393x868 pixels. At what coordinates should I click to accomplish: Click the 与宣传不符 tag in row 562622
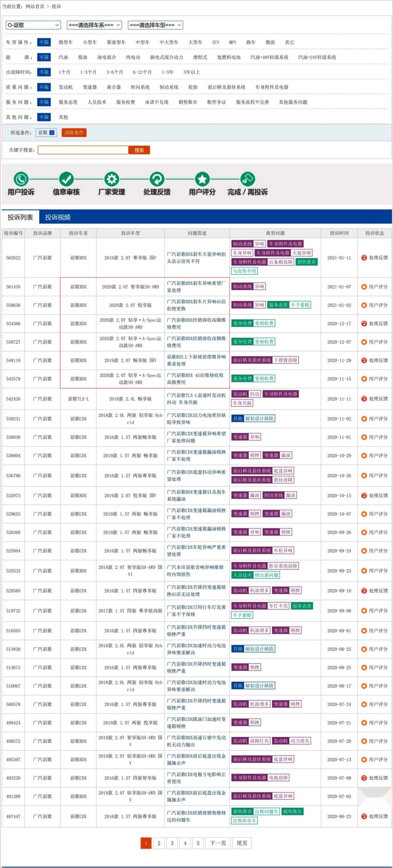click(x=245, y=271)
